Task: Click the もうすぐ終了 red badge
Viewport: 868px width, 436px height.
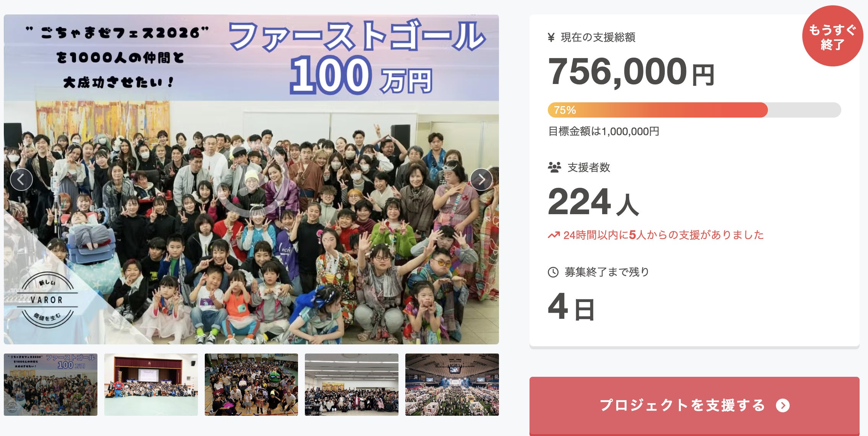Action: click(x=832, y=37)
